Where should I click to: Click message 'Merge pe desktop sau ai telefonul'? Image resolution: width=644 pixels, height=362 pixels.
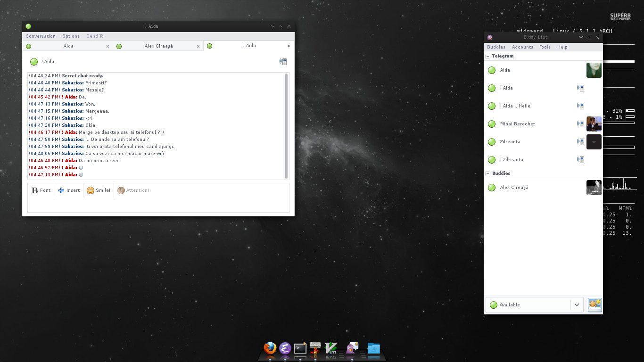[x=121, y=132]
